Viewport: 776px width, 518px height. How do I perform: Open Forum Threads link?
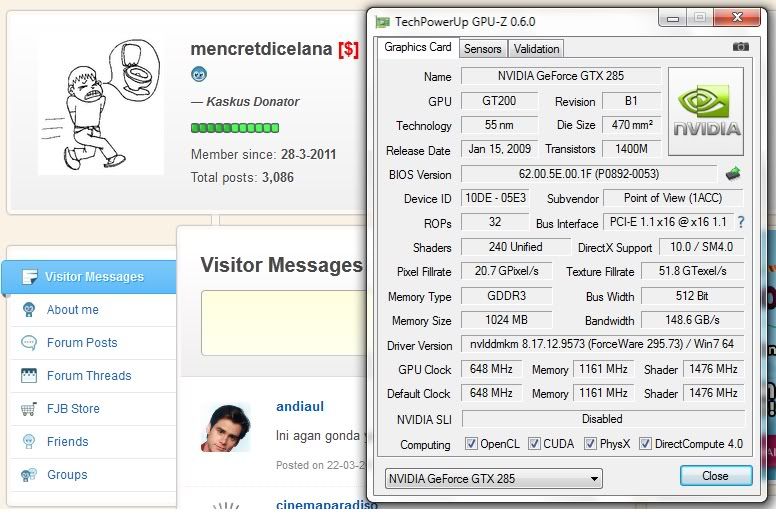click(89, 376)
